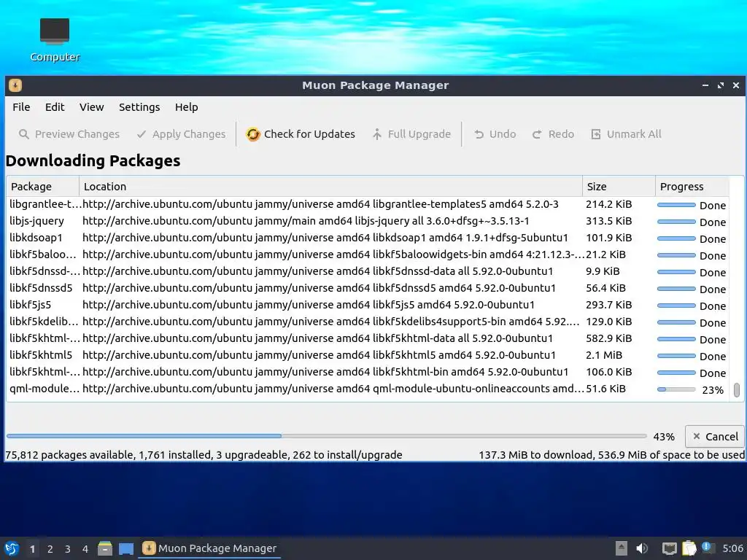Select the libkf5kdelib… package name
The width and height of the screenshot is (747, 560).
click(x=43, y=322)
